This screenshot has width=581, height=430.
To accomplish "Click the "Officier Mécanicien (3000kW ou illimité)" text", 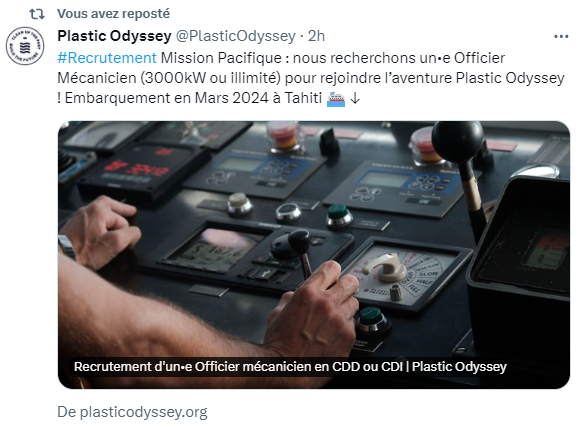I will [281, 68].
